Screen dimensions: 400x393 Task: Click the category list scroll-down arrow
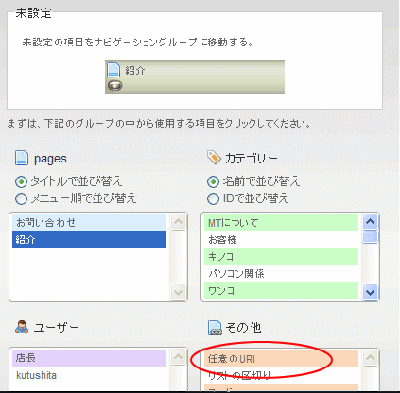coord(370,292)
